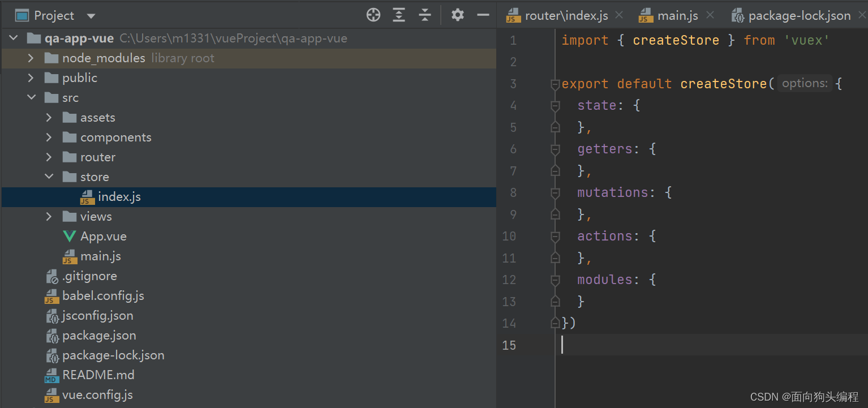Close the router\index.js tab
The image size is (868, 408).
pos(618,15)
